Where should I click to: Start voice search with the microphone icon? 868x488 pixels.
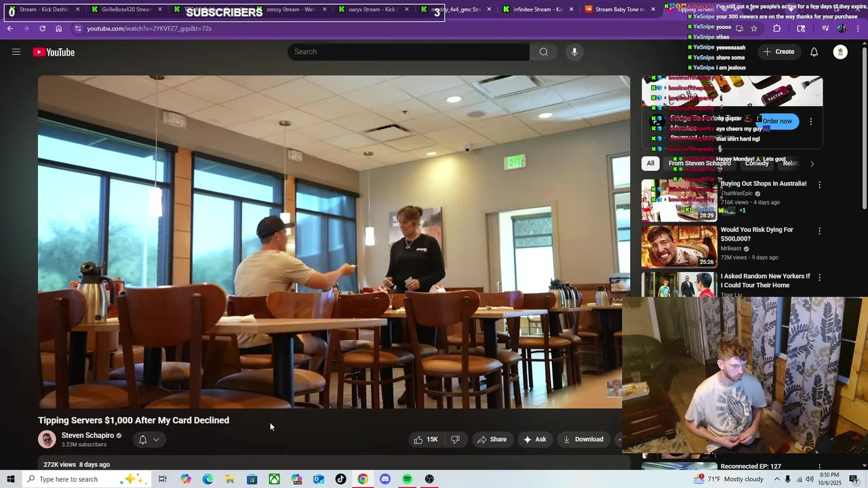coord(574,52)
